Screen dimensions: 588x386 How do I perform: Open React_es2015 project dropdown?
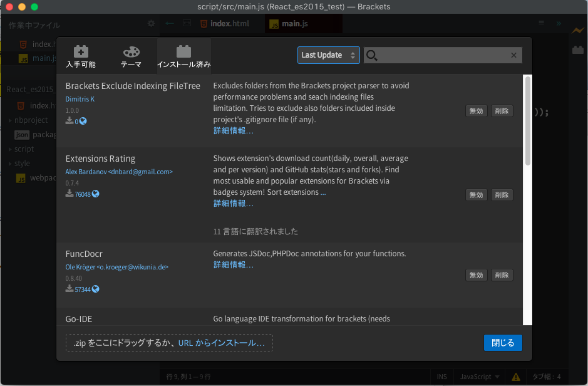tap(30, 89)
